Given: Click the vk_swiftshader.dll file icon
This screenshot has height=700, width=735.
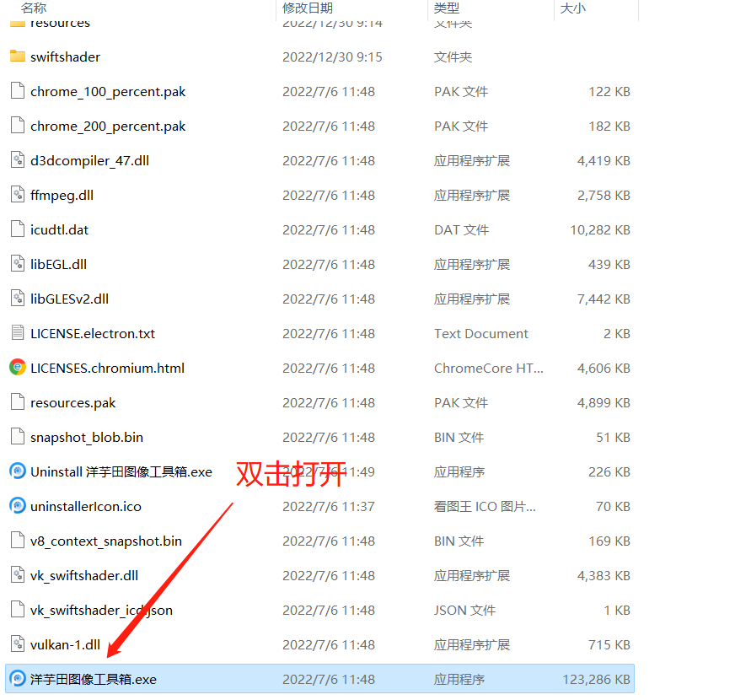Looking at the screenshot, I should pyautogui.click(x=18, y=574).
